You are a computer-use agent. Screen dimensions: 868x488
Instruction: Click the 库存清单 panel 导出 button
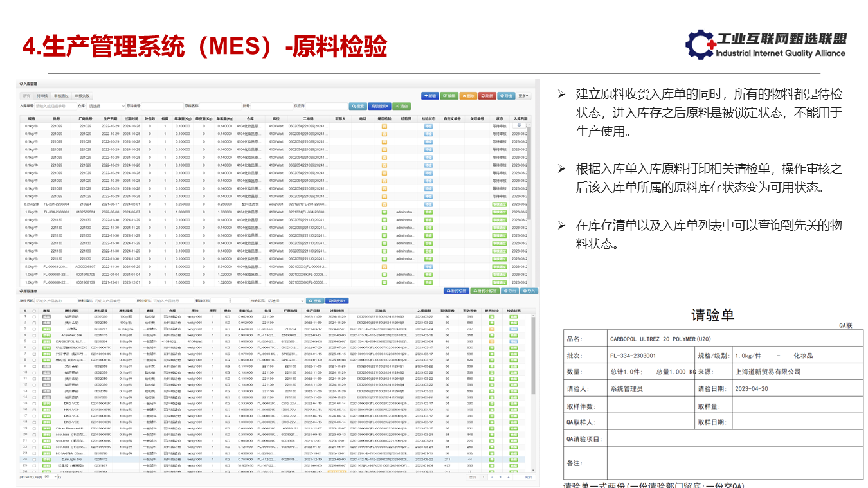pyautogui.click(x=510, y=291)
